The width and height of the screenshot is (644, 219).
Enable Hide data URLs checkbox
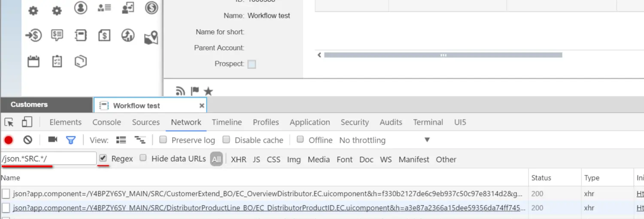(143, 158)
